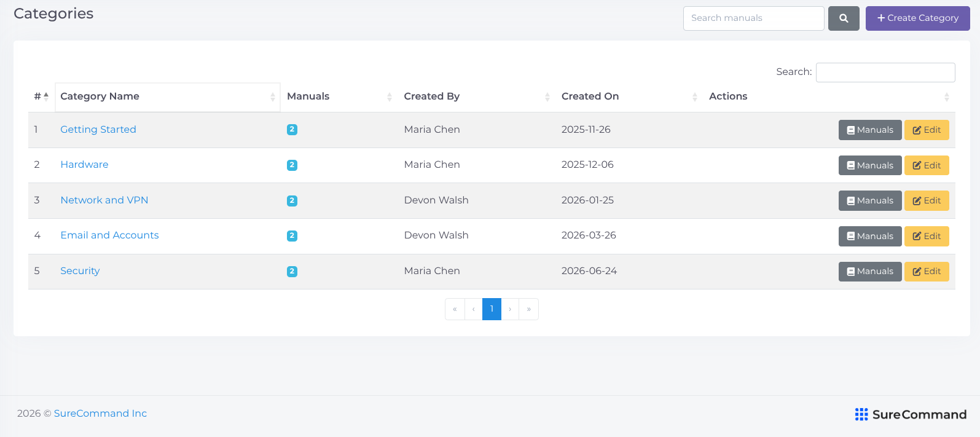Sort by Created On column header
The width and height of the screenshot is (980, 437).
(629, 96)
